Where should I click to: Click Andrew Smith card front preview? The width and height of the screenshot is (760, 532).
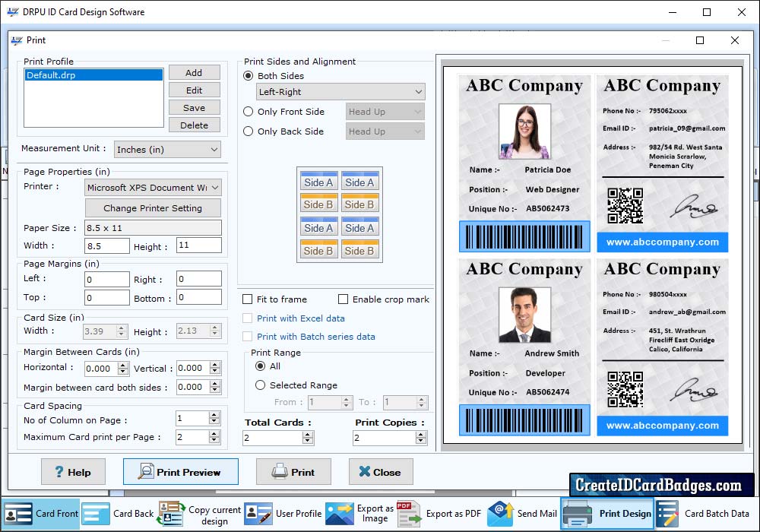(x=524, y=347)
